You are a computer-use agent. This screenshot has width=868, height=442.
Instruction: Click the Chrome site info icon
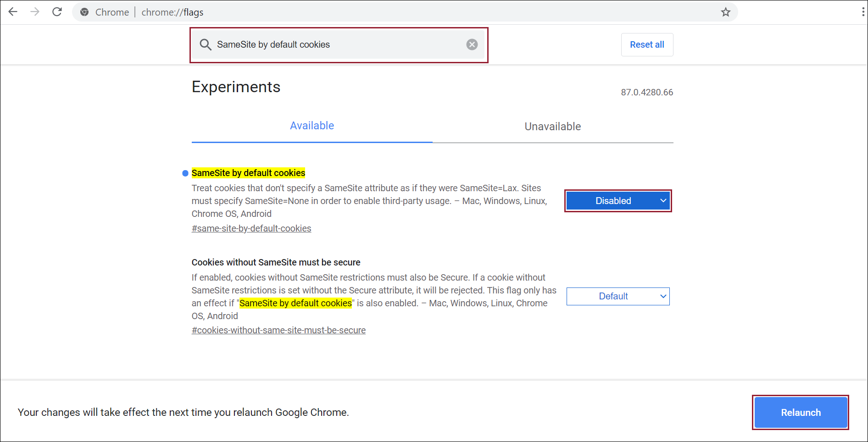(x=84, y=12)
